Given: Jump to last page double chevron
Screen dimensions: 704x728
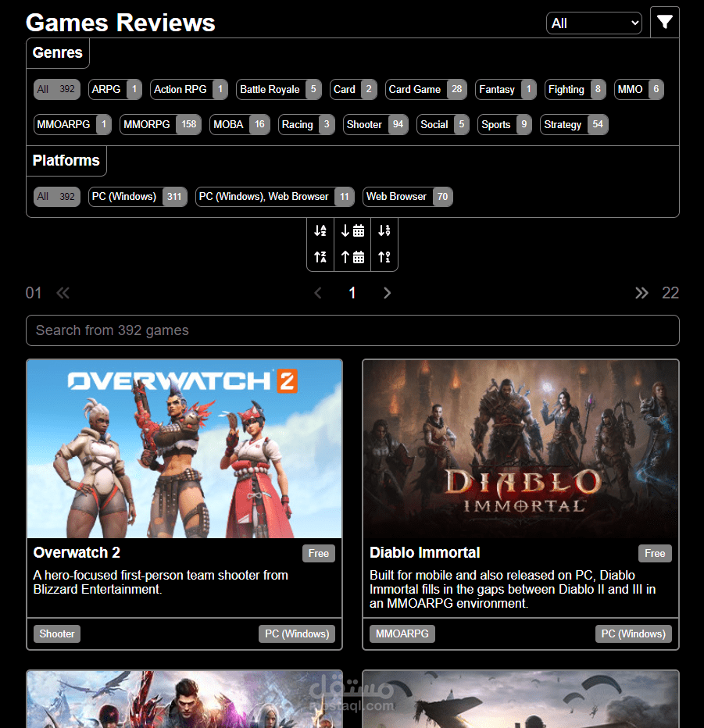Looking at the screenshot, I should point(641,293).
